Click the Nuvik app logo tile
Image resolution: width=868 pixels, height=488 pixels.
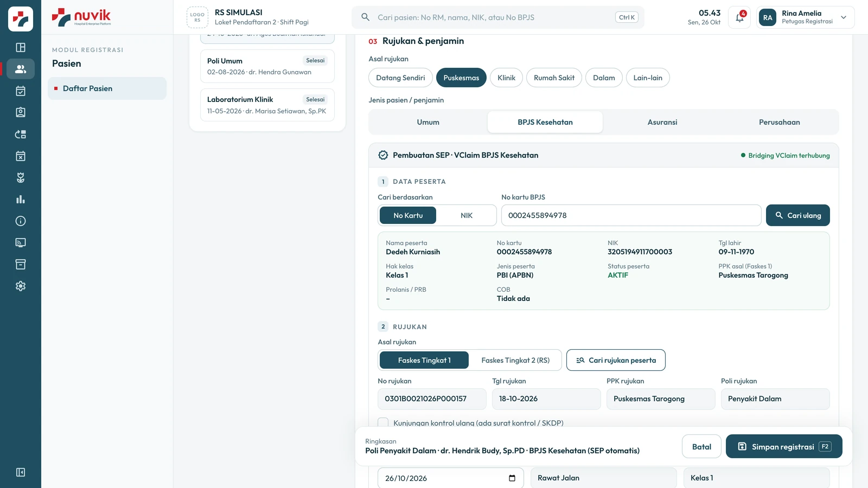(21, 19)
